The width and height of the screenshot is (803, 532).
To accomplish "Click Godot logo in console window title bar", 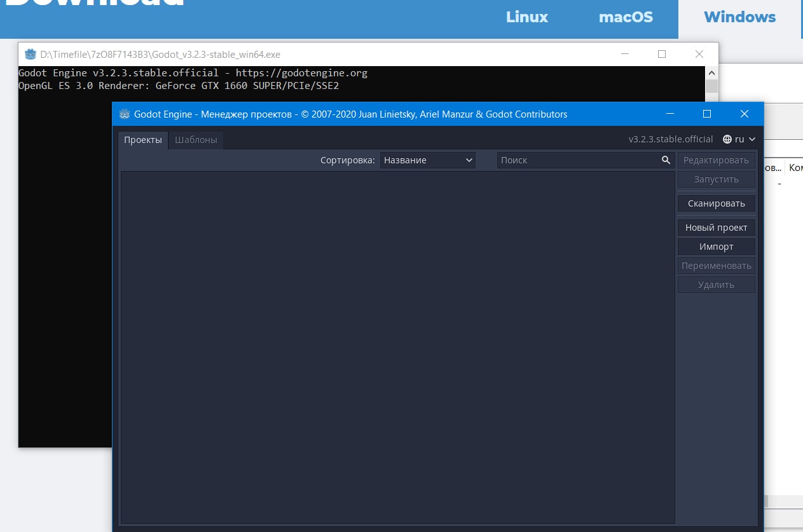I will pos(30,54).
